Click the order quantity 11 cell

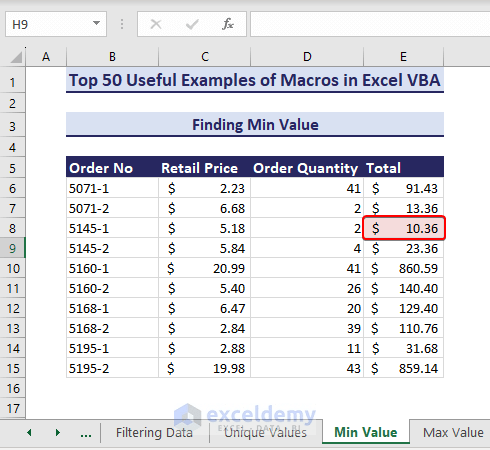307,348
